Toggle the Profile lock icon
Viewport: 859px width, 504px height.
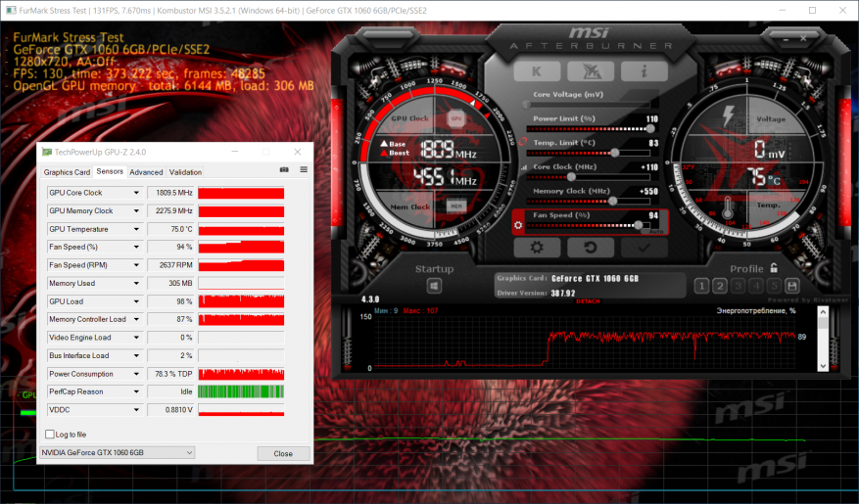(774, 267)
